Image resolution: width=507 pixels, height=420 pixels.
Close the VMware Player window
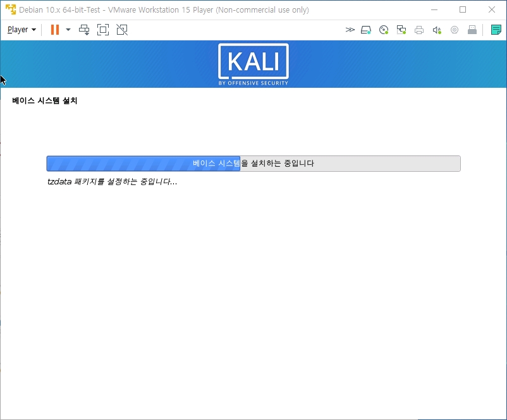click(x=492, y=9)
